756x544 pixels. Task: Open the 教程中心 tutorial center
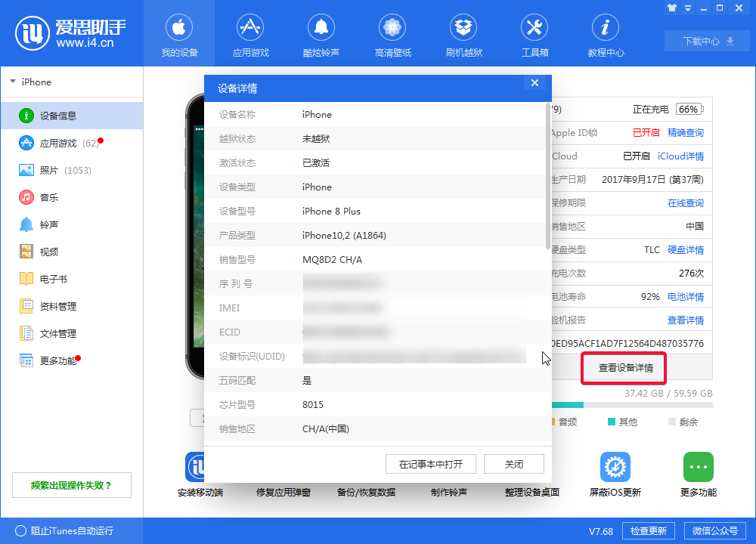click(606, 34)
